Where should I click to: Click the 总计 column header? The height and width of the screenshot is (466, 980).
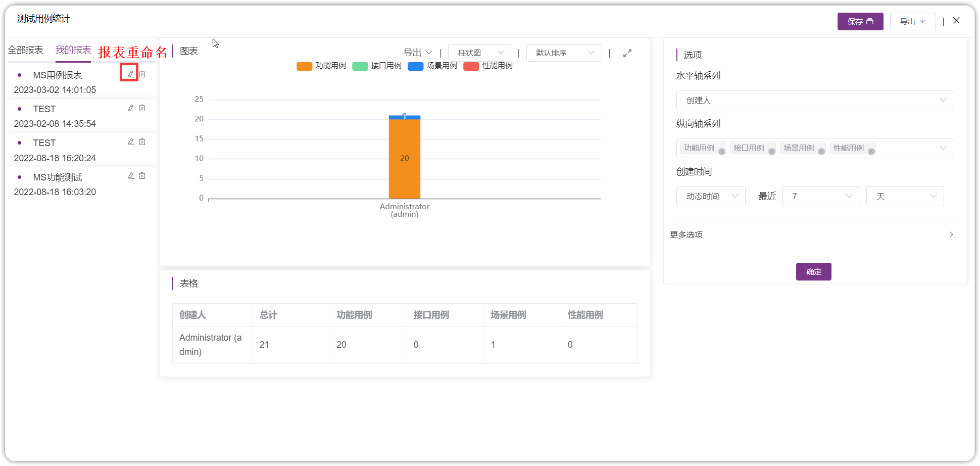[x=291, y=315]
